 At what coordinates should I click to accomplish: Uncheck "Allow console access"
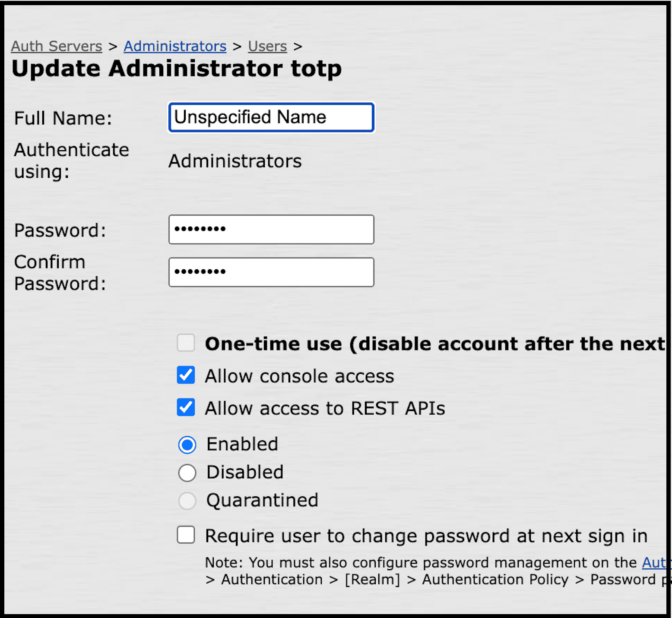pos(186,375)
